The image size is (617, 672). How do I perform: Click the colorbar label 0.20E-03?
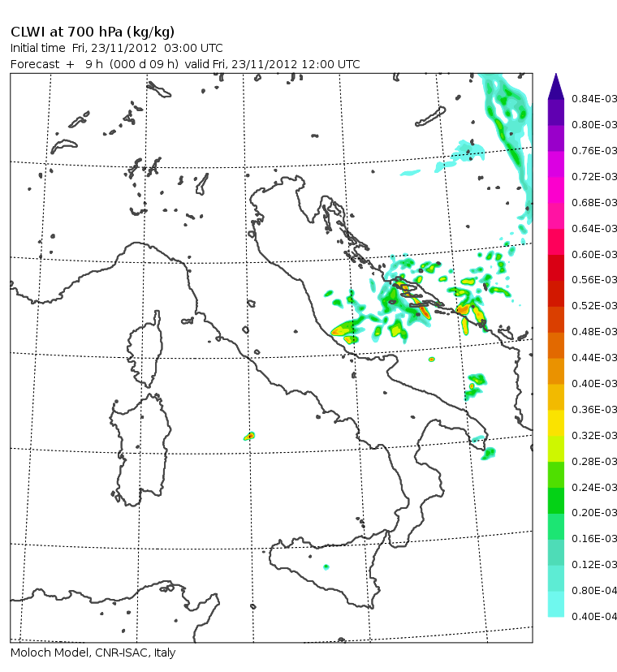tap(594, 513)
